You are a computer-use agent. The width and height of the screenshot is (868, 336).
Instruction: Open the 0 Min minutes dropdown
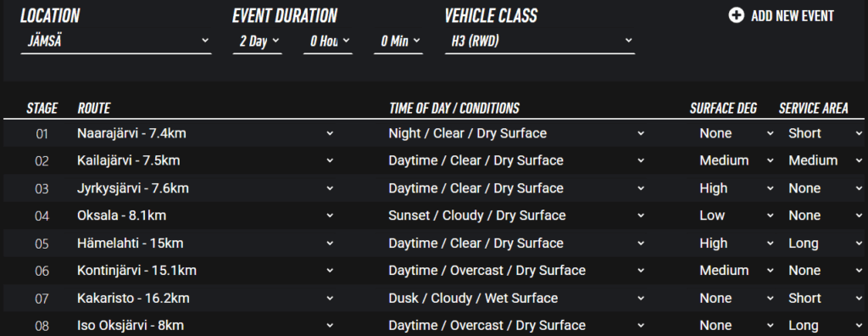(x=398, y=41)
